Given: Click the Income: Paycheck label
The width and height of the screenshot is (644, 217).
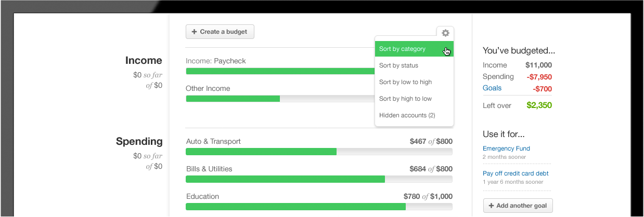Looking at the screenshot, I should (215, 61).
